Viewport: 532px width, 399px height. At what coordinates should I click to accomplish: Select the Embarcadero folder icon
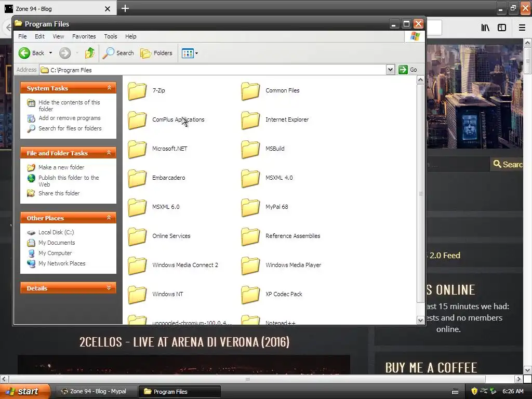tap(137, 178)
